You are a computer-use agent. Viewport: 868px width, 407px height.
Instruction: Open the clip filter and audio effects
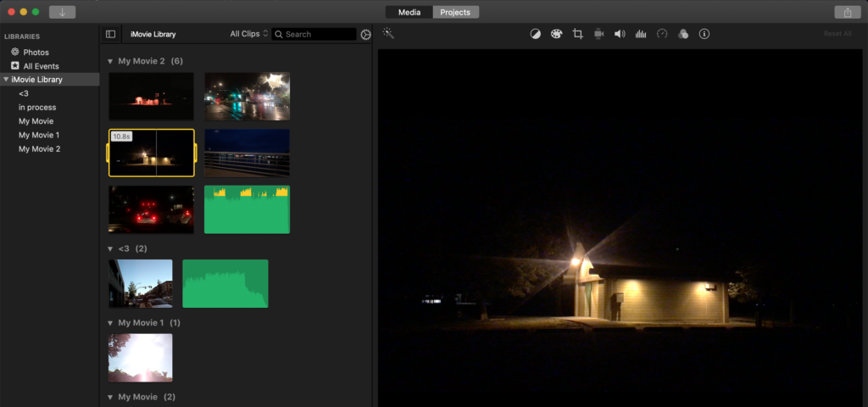click(x=683, y=34)
